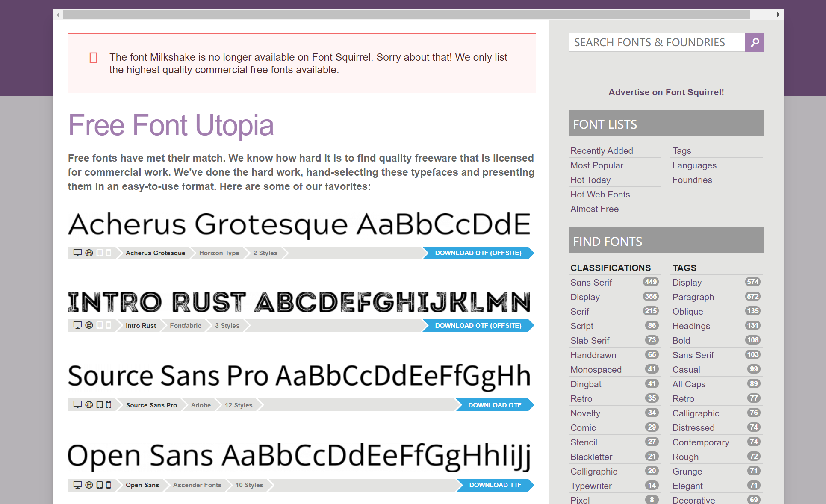Open the Foundries font list link
The width and height of the screenshot is (826, 504).
pos(692,180)
